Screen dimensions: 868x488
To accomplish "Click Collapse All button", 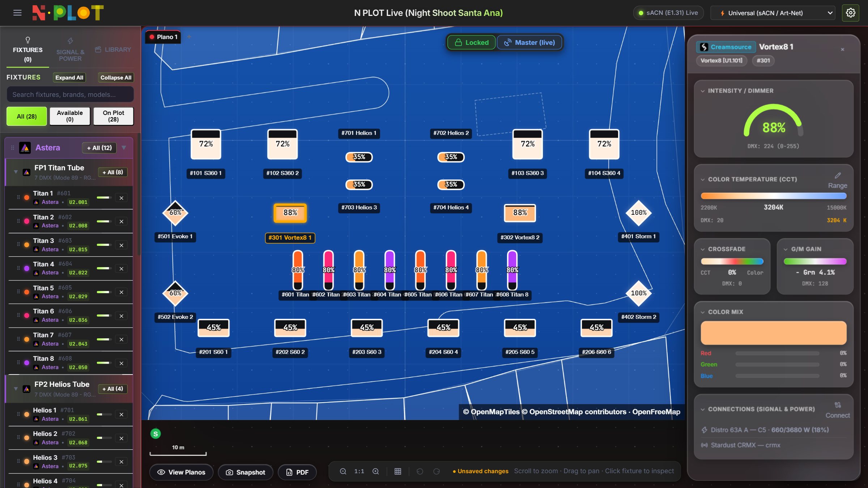I will [116, 78].
